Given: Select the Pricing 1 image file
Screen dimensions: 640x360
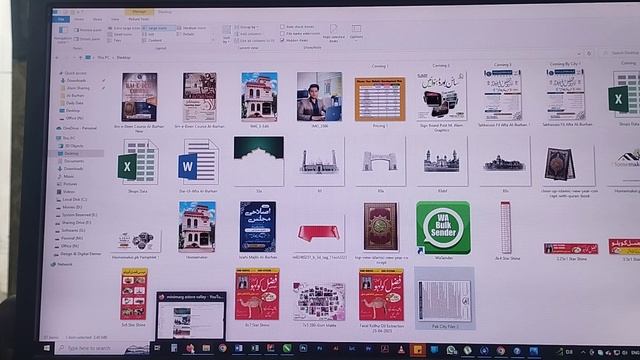Looking at the screenshot, I should point(380,102).
